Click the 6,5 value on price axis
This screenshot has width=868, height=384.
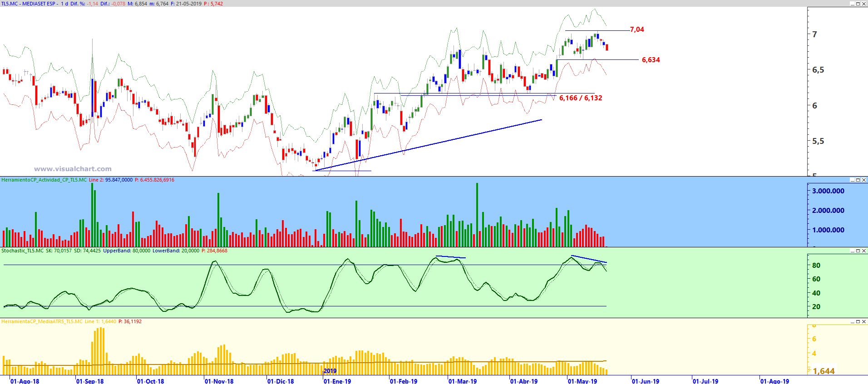coord(818,70)
